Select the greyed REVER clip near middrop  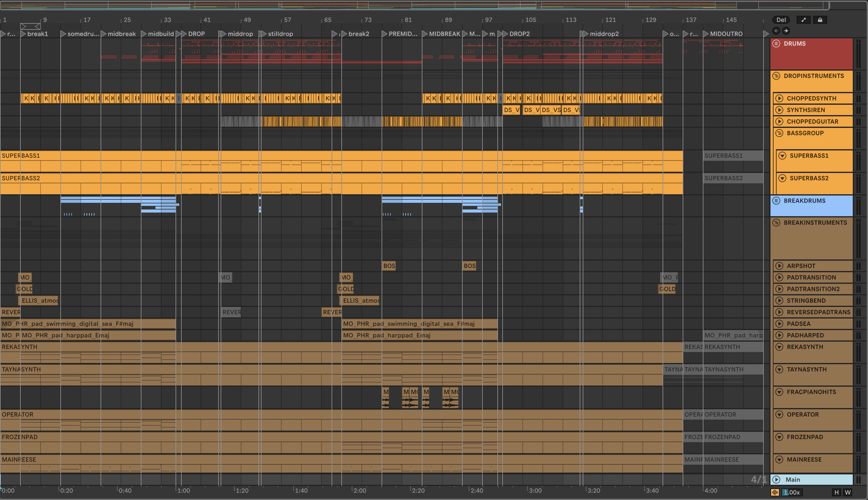(x=231, y=312)
